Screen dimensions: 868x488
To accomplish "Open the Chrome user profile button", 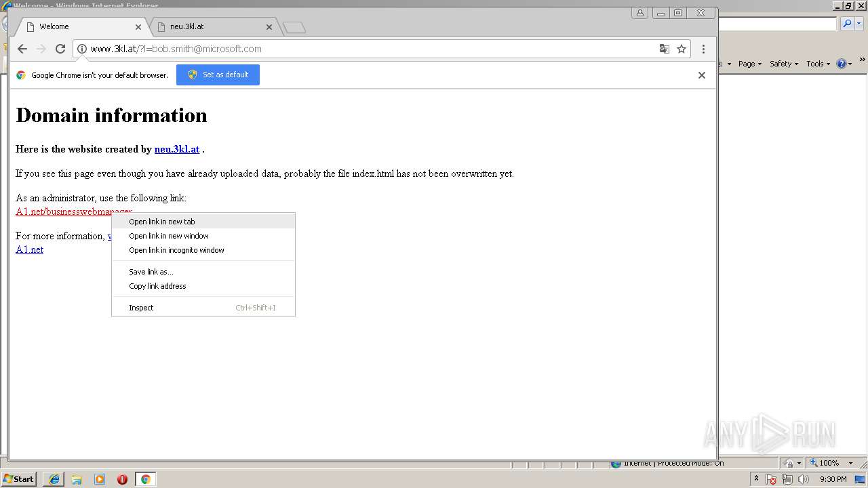I will [x=639, y=13].
